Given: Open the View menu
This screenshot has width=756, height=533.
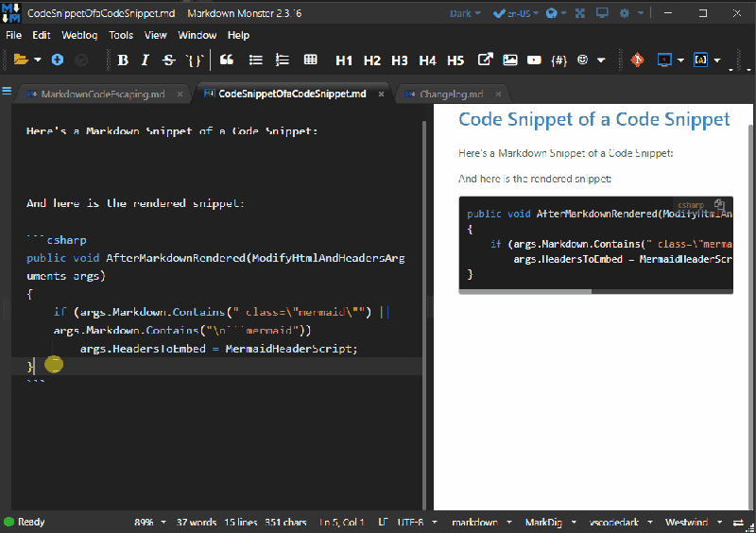Looking at the screenshot, I should point(156,35).
